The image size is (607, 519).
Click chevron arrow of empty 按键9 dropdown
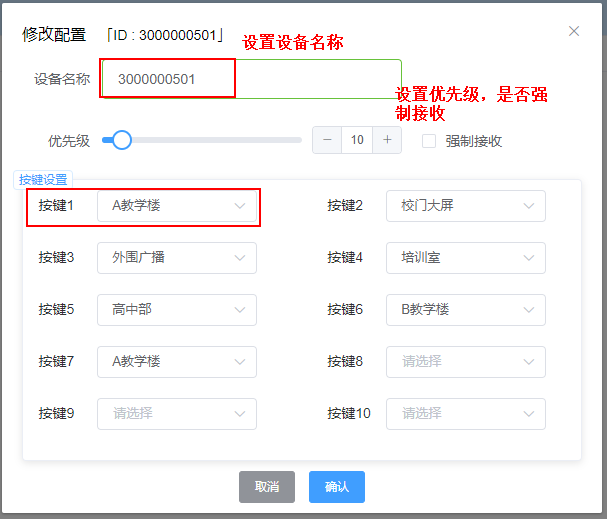click(x=239, y=414)
